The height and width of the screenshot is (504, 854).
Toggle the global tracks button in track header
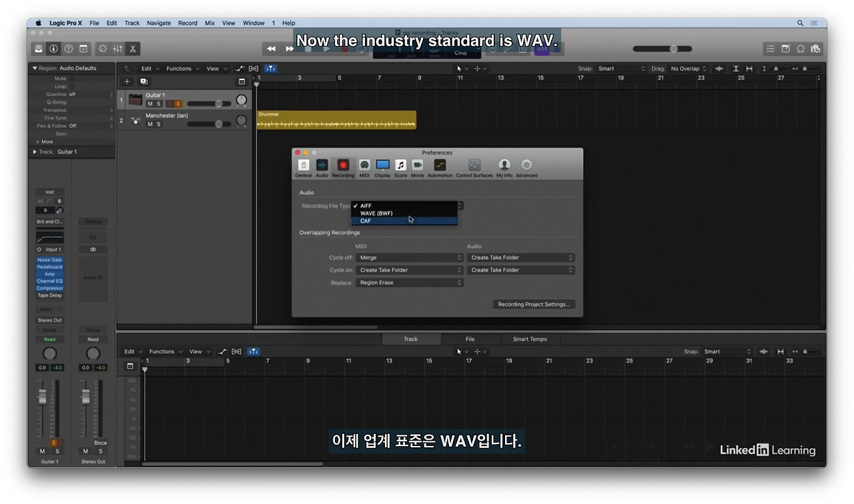pyautogui.click(x=242, y=81)
